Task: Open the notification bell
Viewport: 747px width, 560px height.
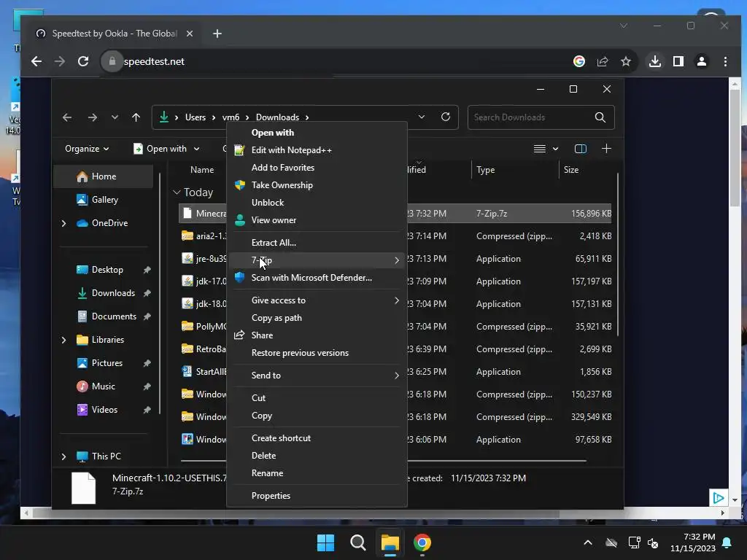Action: [x=727, y=542]
